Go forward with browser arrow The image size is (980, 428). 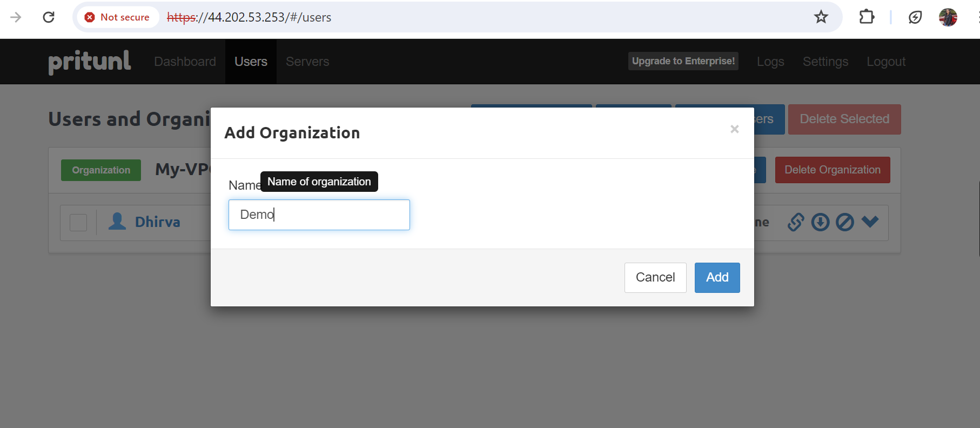click(x=16, y=17)
